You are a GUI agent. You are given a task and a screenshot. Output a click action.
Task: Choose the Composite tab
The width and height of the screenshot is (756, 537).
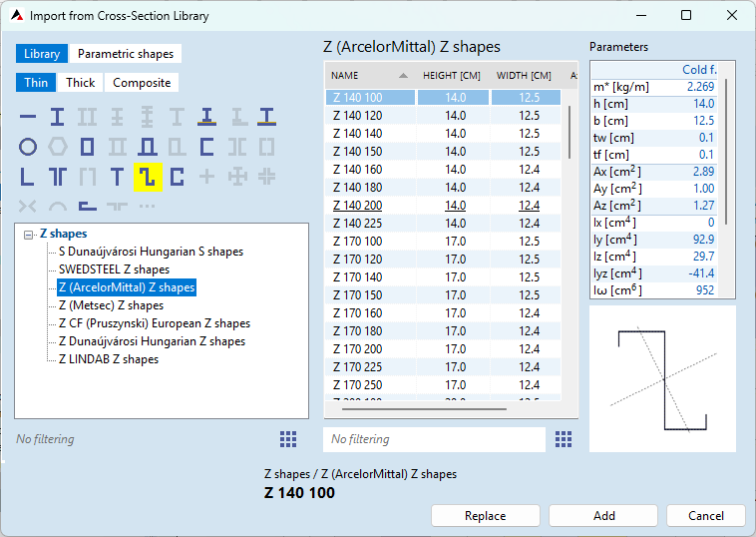tap(142, 83)
